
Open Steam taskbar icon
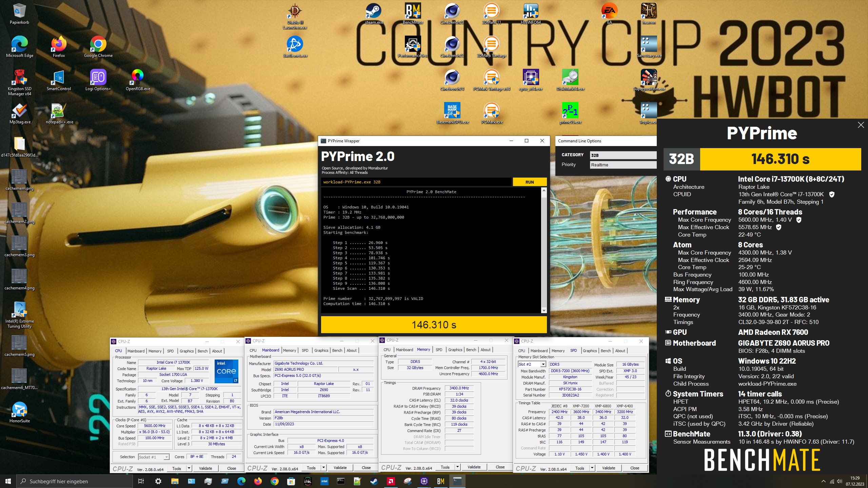(374, 481)
